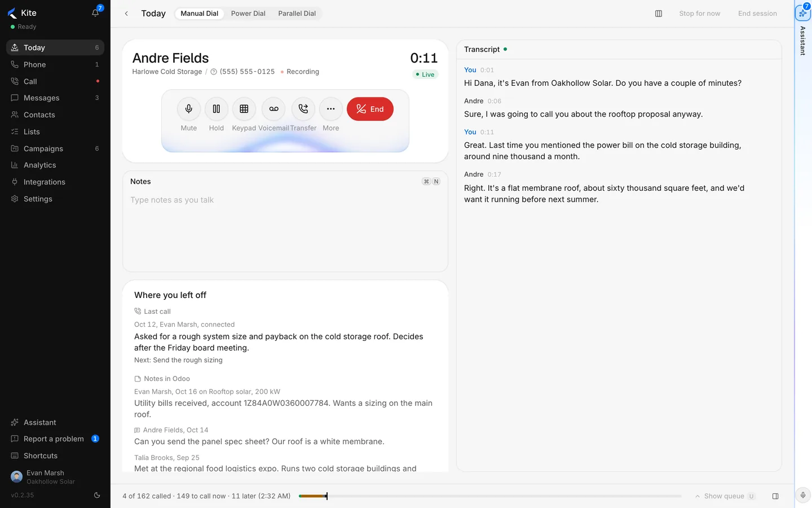Click End session
Screen dimensions: 812x508
[x=757, y=14]
